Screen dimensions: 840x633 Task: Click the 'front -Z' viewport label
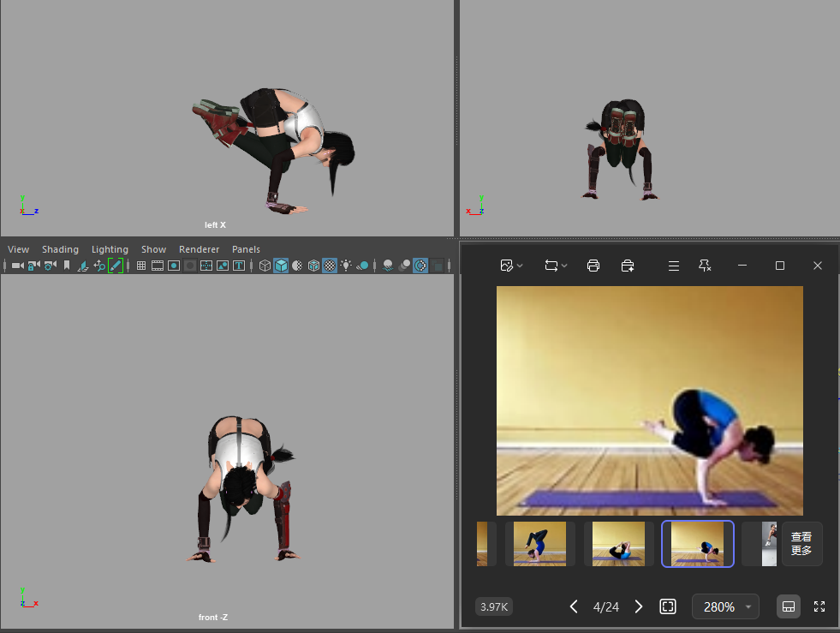click(x=212, y=618)
